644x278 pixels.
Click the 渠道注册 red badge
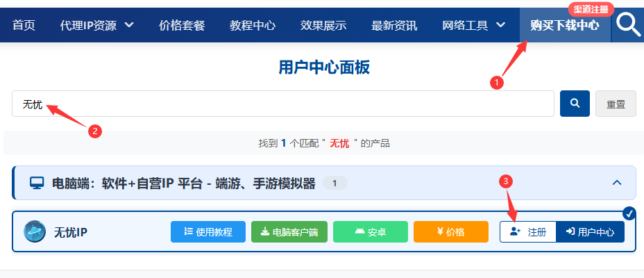(x=591, y=9)
